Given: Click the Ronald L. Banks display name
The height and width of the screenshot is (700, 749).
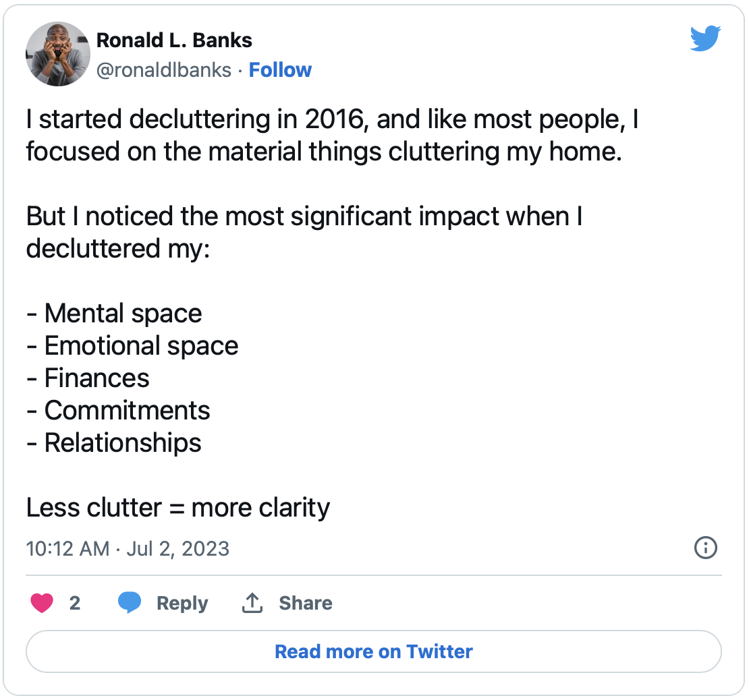Looking at the screenshot, I should point(174,40).
